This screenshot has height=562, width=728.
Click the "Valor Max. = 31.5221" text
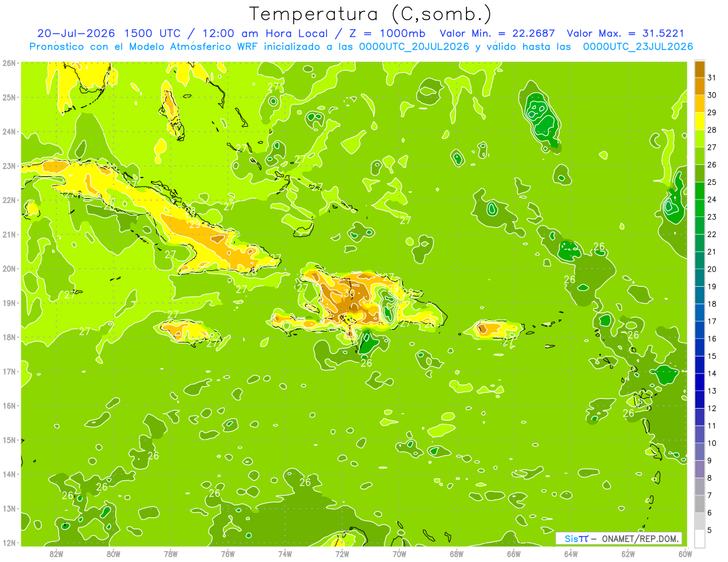pos(626,33)
